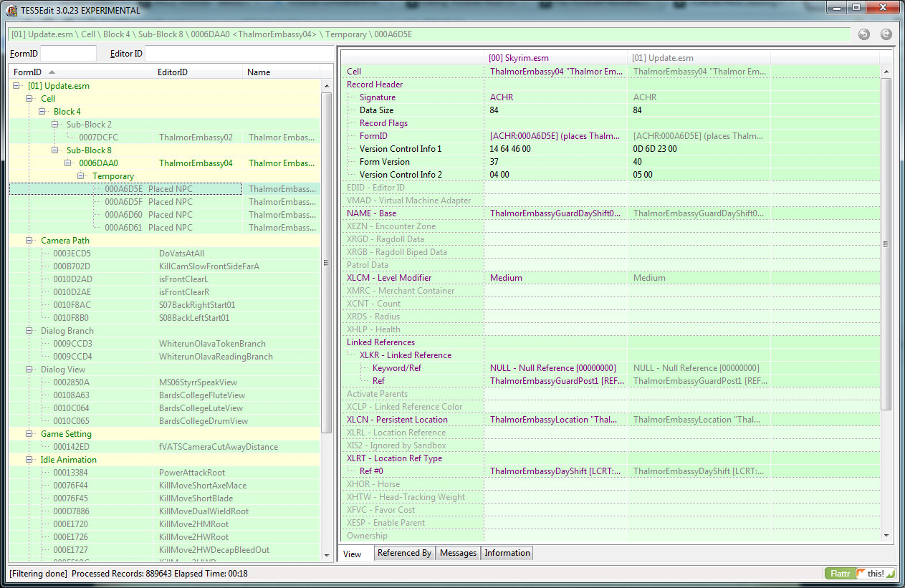This screenshot has width=905, height=588.
Task: Collapse the Sub-Block 2 node
Action: pos(56,125)
